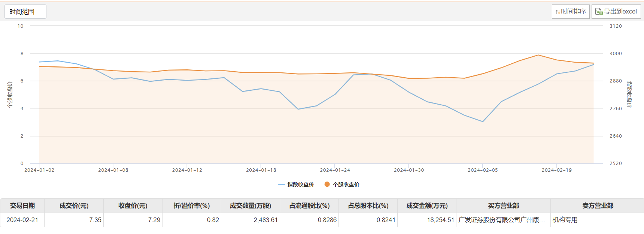This screenshot has width=644, height=234.
Task: Click the sort arrows icon in 时间排序
Action: click(558, 12)
